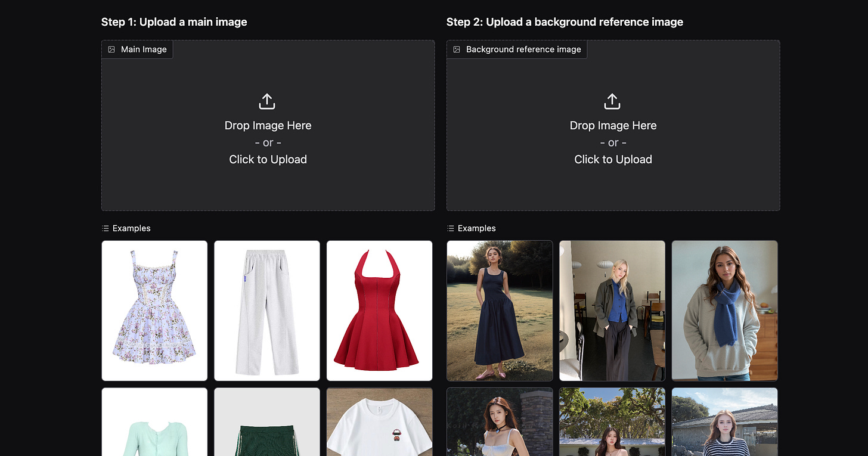Select the woman with blue scarf example

tap(724, 311)
